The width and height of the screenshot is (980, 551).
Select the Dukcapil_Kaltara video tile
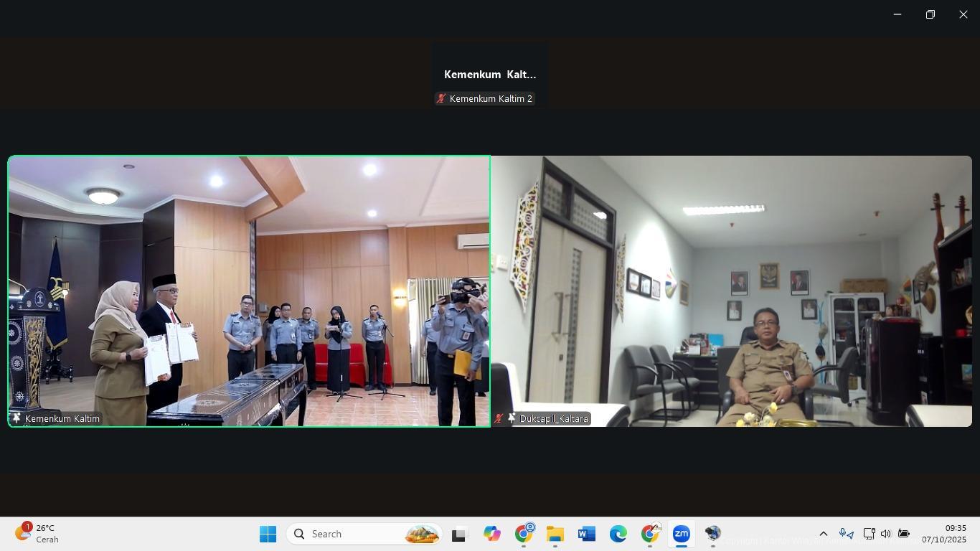pyautogui.click(x=731, y=291)
